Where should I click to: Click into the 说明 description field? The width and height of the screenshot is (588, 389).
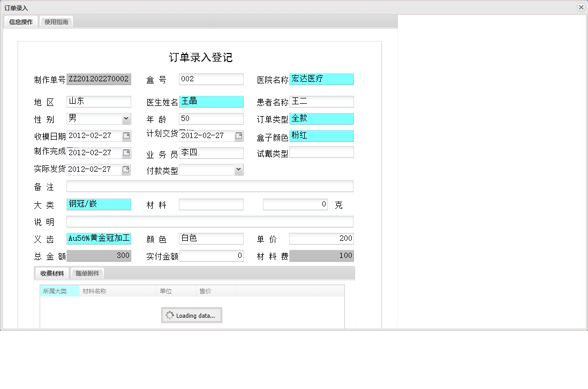tap(209, 221)
